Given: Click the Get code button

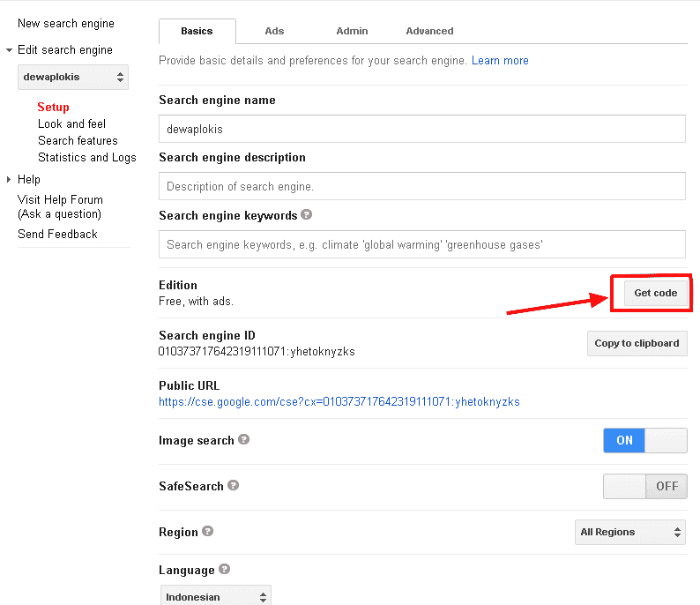Looking at the screenshot, I should click(655, 293).
